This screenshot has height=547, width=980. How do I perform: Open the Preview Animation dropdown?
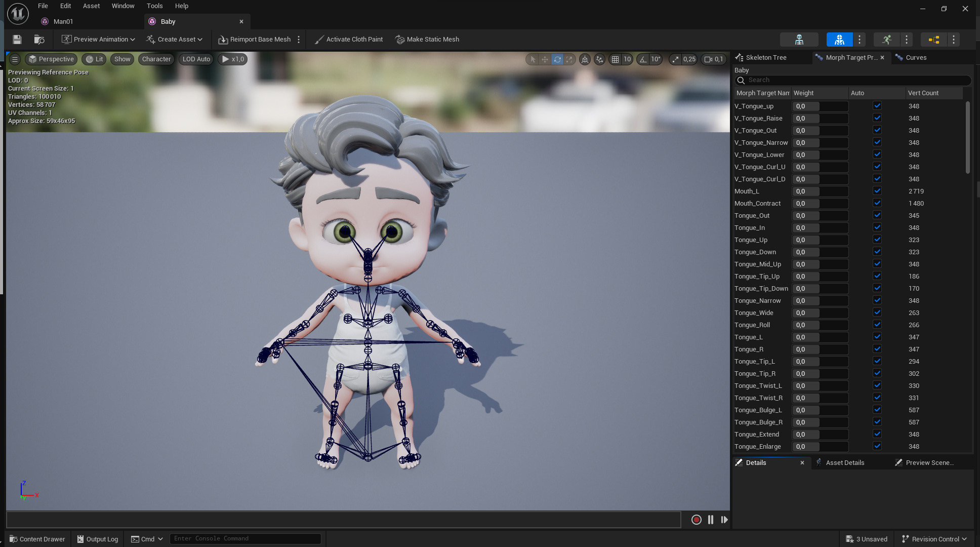point(98,40)
